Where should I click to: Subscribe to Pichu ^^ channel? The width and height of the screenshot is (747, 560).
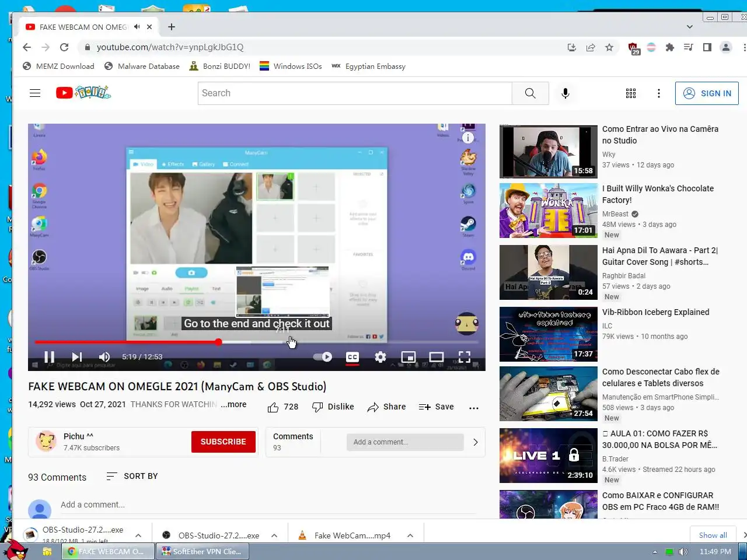[x=224, y=442]
